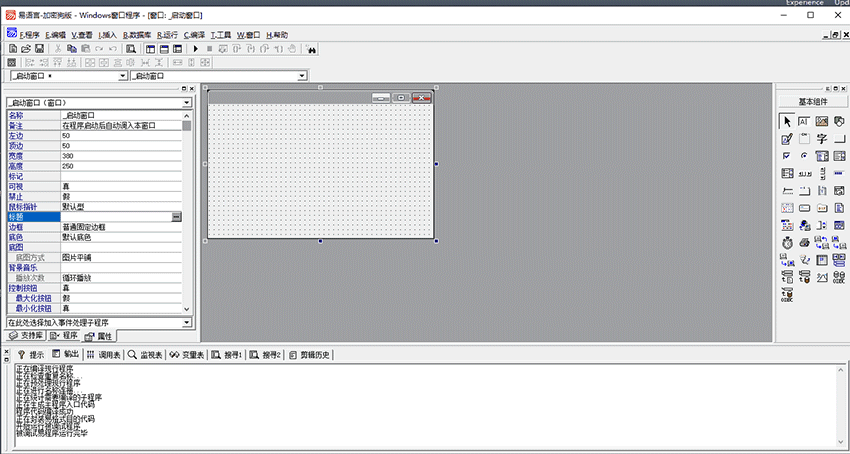Click the Save floppy disk icon
The height and width of the screenshot is (454, 850).
[x=39, y=49]
